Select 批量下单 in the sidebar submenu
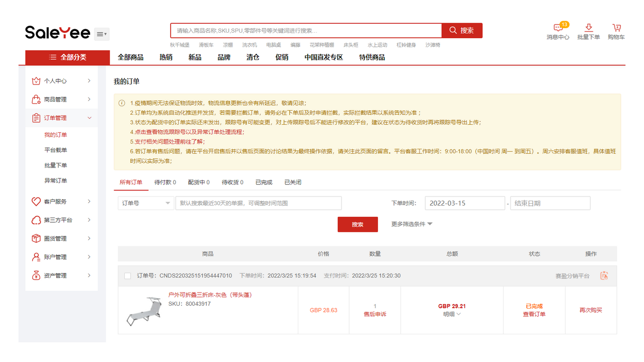 click(x=55, y=165)
